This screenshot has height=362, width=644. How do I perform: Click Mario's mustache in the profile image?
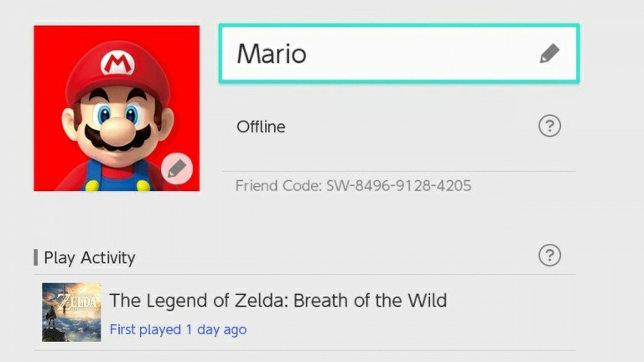point(117,140)
